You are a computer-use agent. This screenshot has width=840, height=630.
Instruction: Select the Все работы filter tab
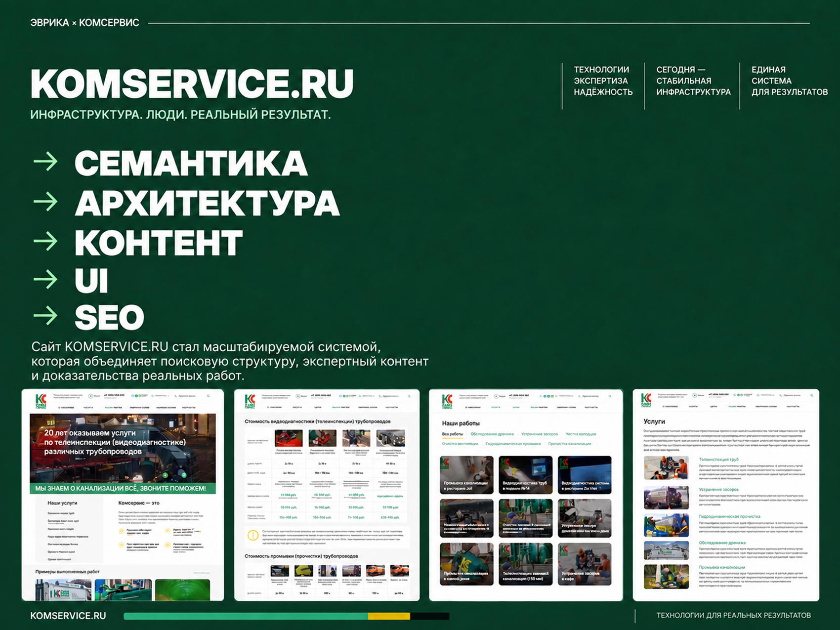pyautogui.click(x=452, y=434)
